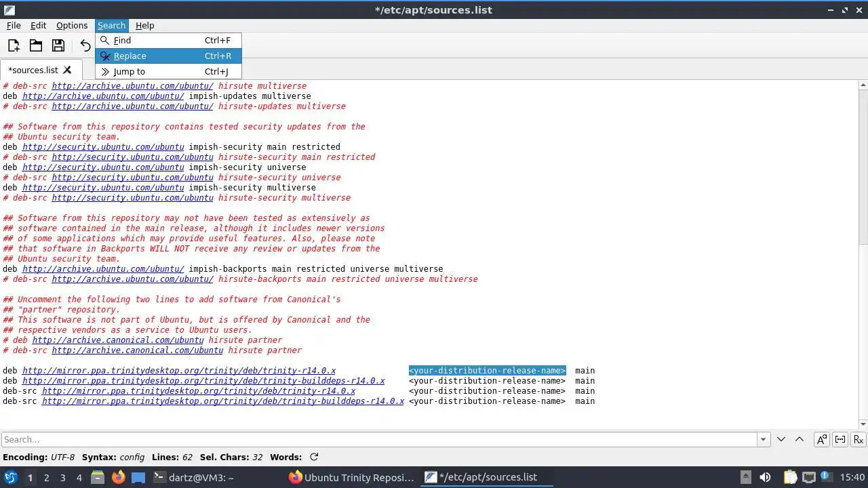
Task: Click the Search menu header
Action: 111,25
